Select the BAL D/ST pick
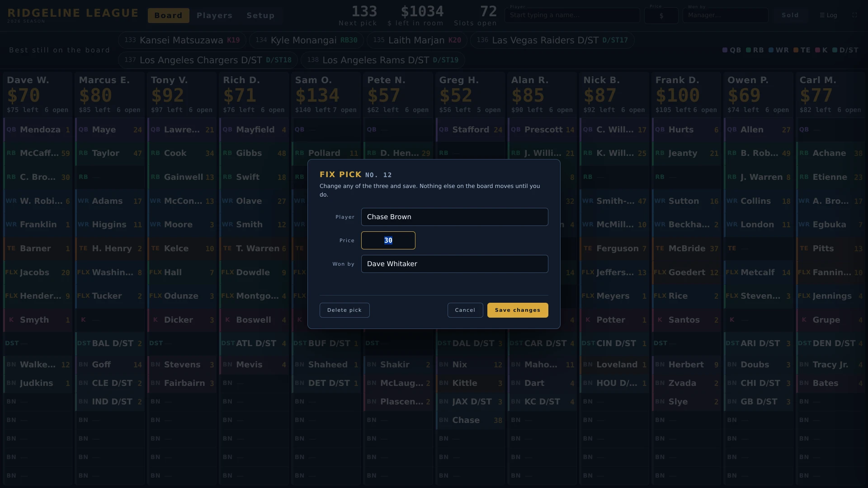This screenshot has width=868, height=488. click(x=110, y=343)
